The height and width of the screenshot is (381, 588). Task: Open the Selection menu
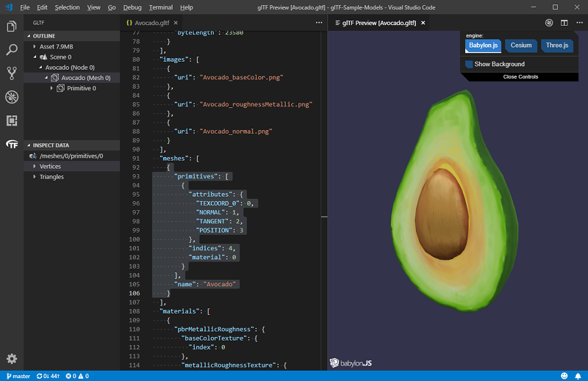coord(67,7)
